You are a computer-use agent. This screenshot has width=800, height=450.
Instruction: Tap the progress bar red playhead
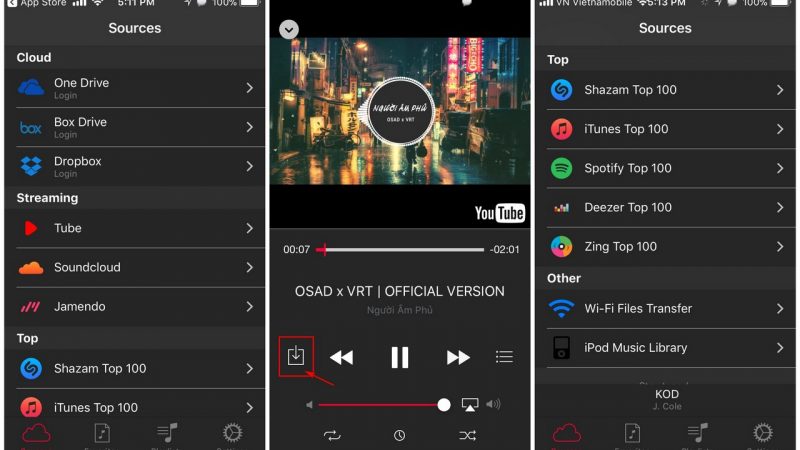[x=323, y=249]
